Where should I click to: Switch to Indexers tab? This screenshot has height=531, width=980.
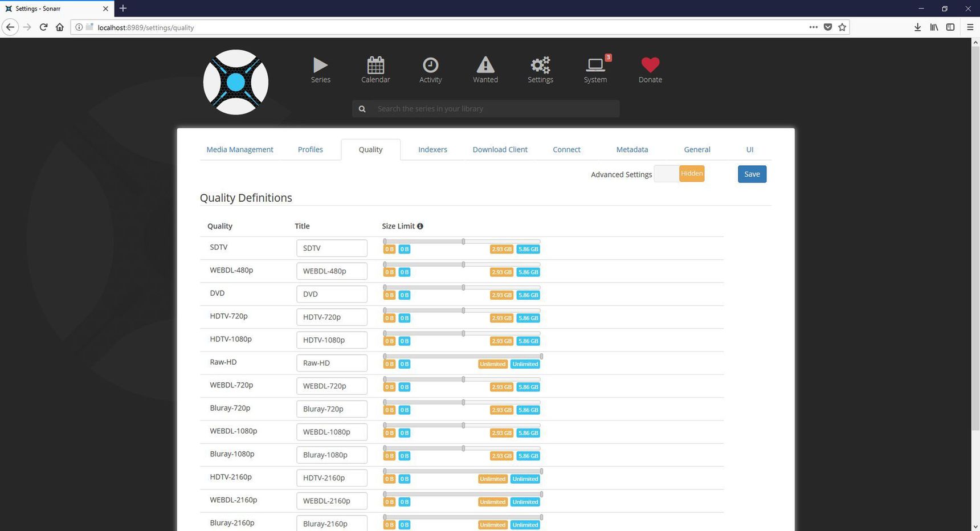click(432, 149)
